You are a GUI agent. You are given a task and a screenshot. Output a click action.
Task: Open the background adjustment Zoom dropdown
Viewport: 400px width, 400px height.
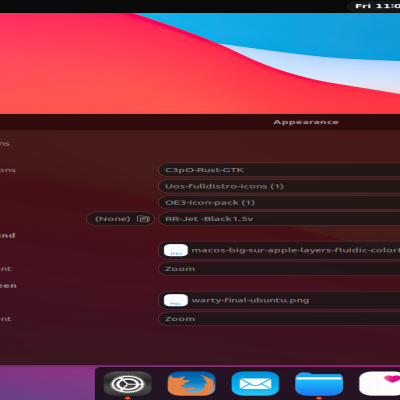279,269
